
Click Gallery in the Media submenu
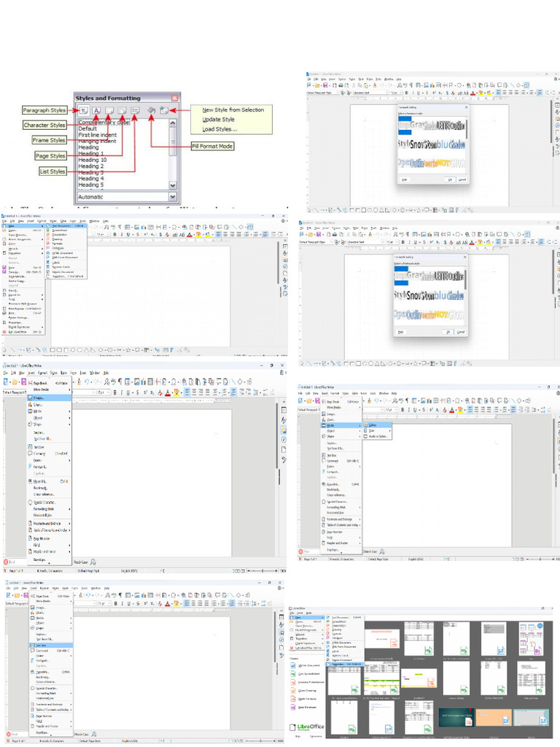(x=373, y=425)
